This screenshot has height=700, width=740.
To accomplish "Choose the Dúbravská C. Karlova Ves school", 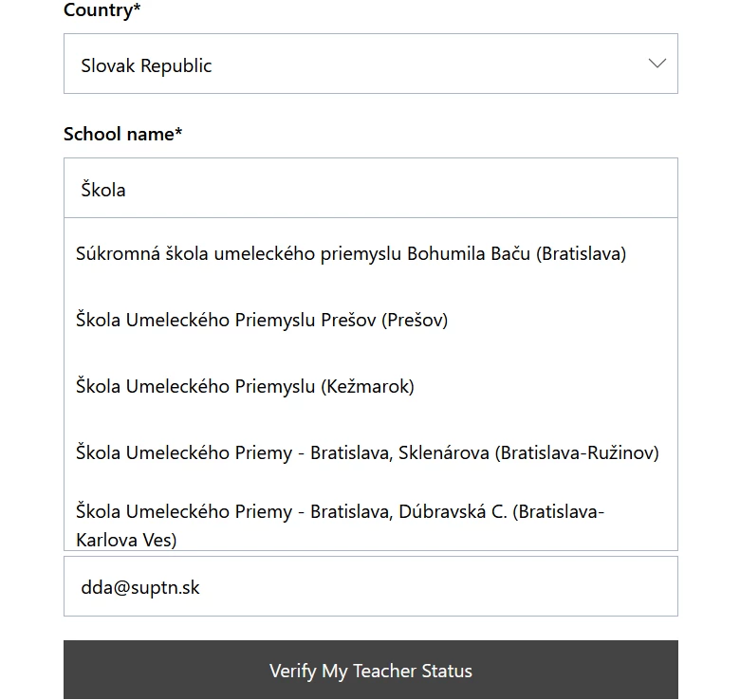I will [340, 512].
